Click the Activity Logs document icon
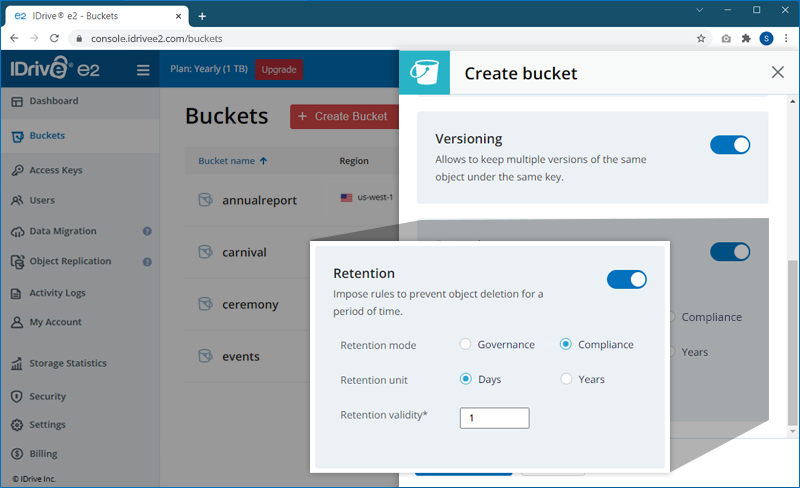Image resolution: width=800 pixels, height=488 pixels. (x=16, y=294)
